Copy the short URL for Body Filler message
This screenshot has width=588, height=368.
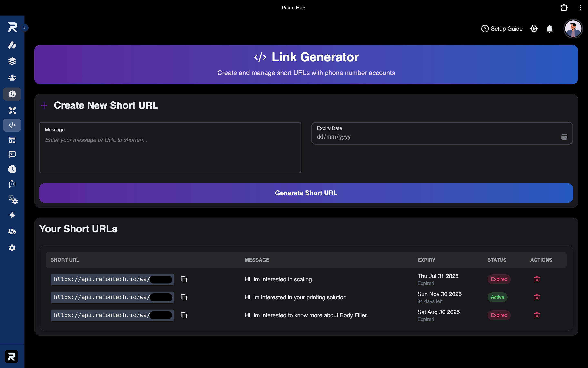tap(184, 315)
